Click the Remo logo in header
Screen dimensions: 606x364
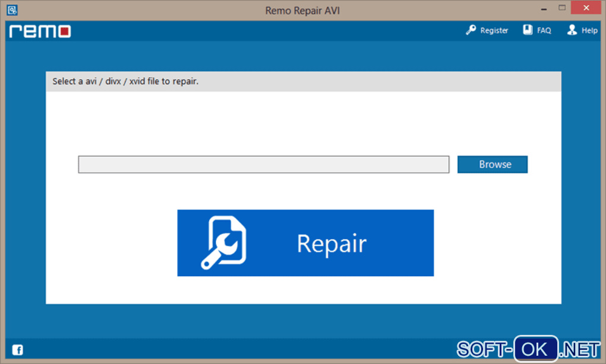pyautogui.click(x=40, y=31)
